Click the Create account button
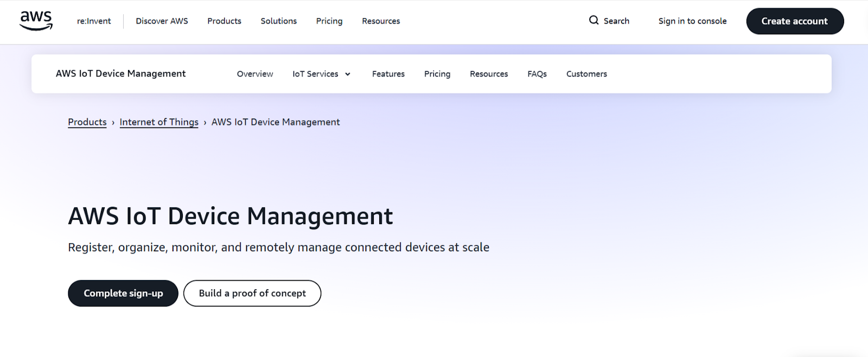This screenshot has height=357, width=868. (795, 21)
